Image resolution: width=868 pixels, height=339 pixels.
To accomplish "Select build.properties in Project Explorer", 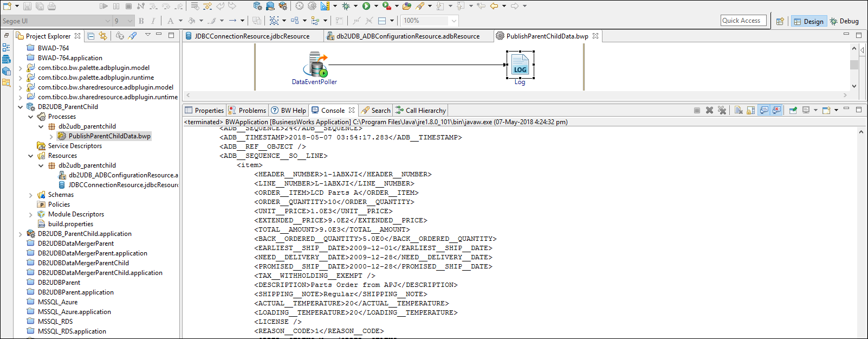I will click(70, 224).
